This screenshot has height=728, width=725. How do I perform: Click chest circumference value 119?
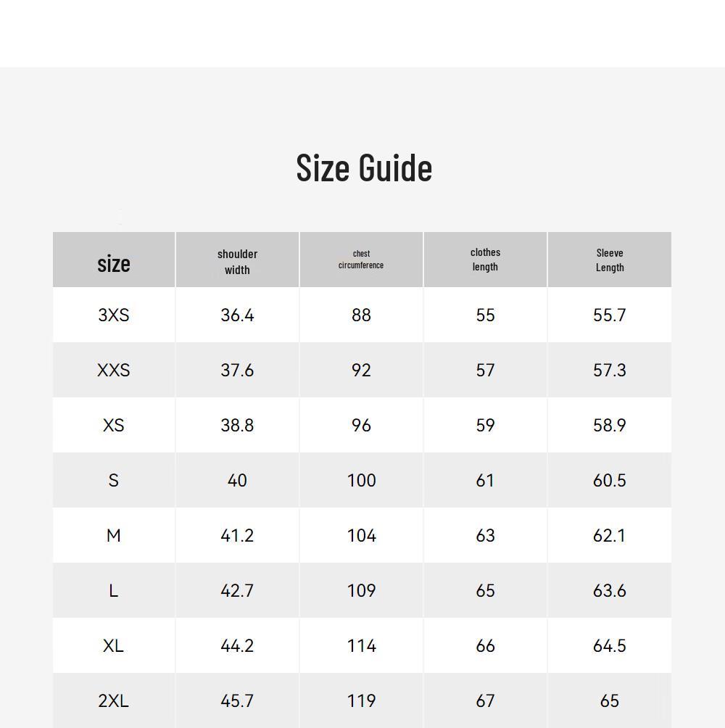click(x=361, y=700)
